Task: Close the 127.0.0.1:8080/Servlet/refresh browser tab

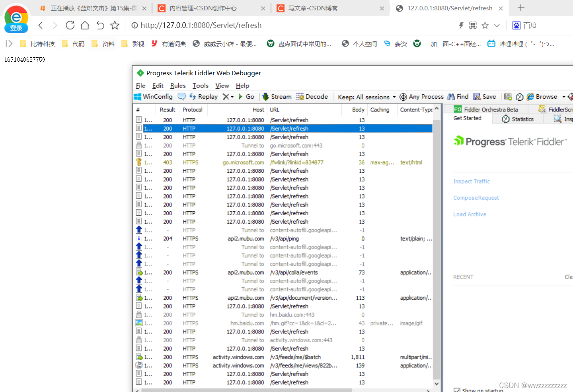Action: click(x=501, y=8)
